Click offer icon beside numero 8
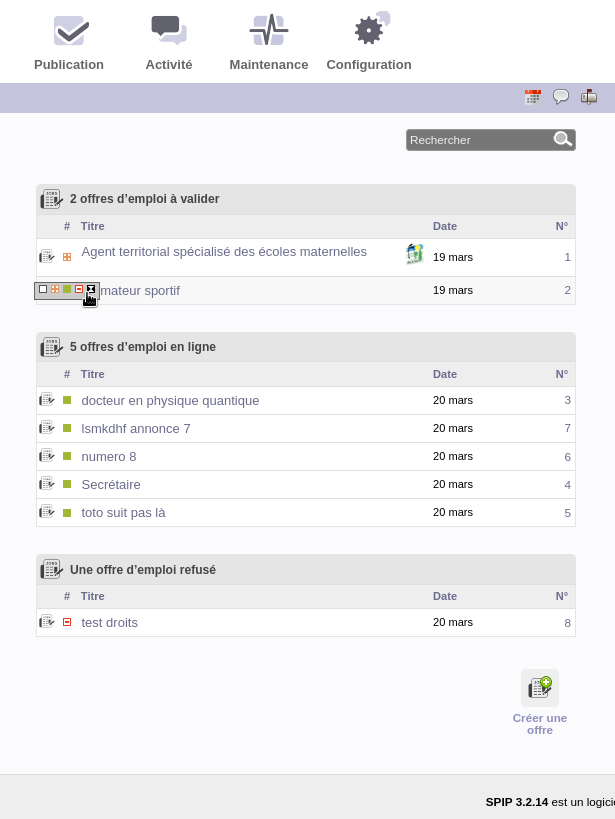 (x=47, y=456)
